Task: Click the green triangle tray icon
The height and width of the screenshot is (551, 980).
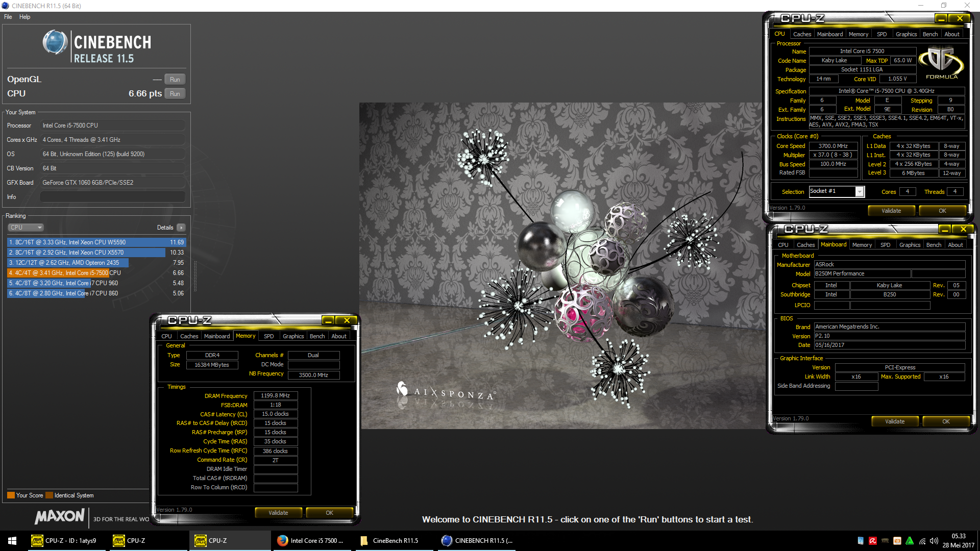Action: click(x=910, y=541)
